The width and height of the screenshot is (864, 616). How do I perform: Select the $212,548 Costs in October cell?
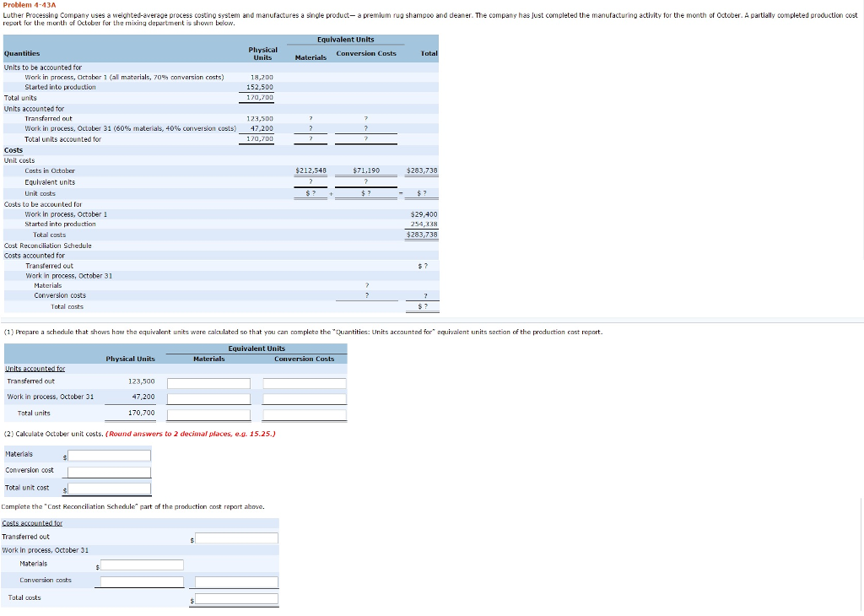pos(310,170)
